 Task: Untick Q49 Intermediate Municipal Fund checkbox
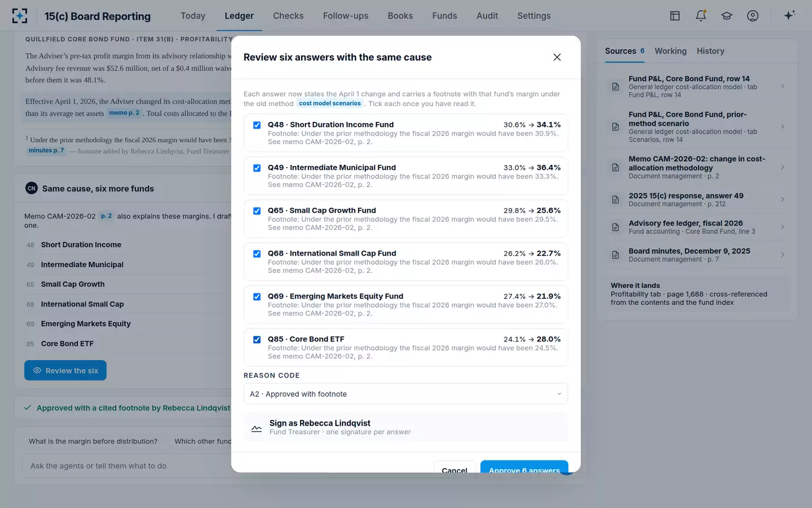click(x=257, y=168)
